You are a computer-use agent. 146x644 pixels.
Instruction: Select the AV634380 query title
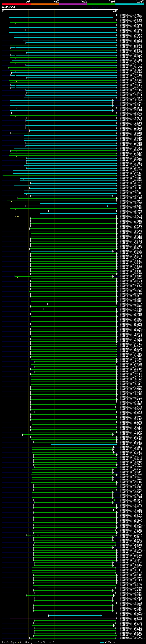[8, 7]
